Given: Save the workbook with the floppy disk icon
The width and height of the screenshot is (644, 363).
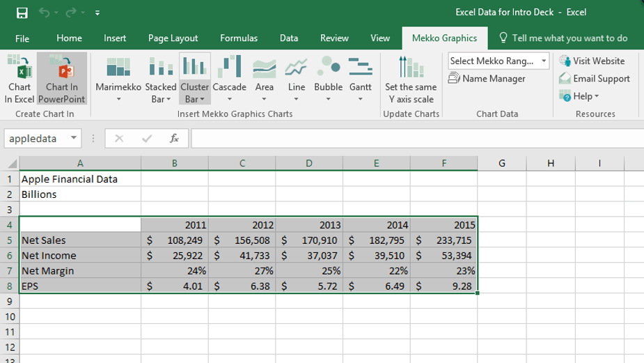Looking at the screenshot, I should click(x=22, y=13).
